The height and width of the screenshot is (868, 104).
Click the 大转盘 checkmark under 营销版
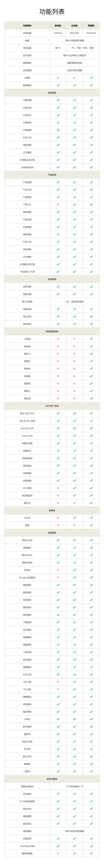click(x=91, y=339)
